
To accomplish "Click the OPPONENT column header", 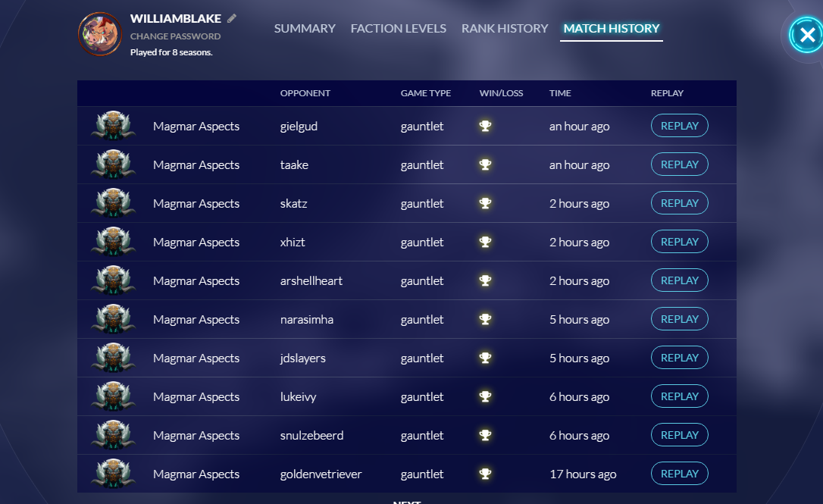I will coord(305,93).
